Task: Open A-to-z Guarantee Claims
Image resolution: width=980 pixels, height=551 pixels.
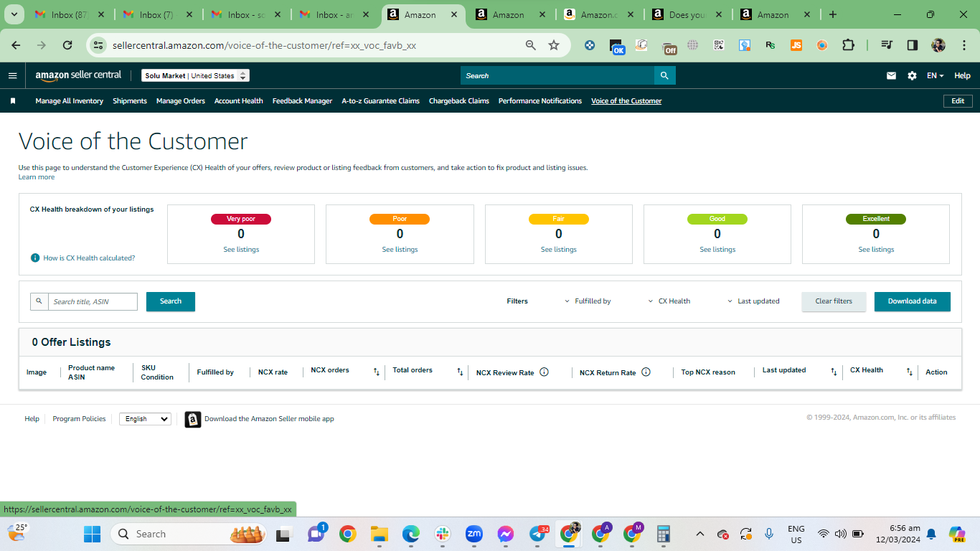Action: pos(380,101)
